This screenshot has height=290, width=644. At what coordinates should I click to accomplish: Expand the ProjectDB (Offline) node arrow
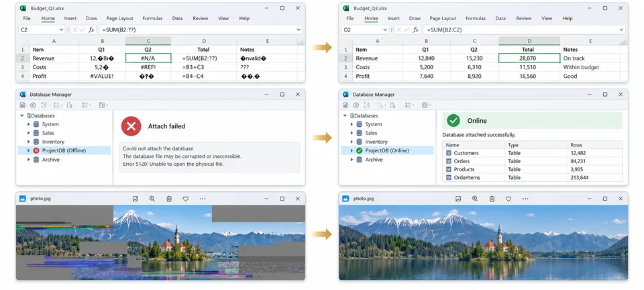click(x=28, y=150)
